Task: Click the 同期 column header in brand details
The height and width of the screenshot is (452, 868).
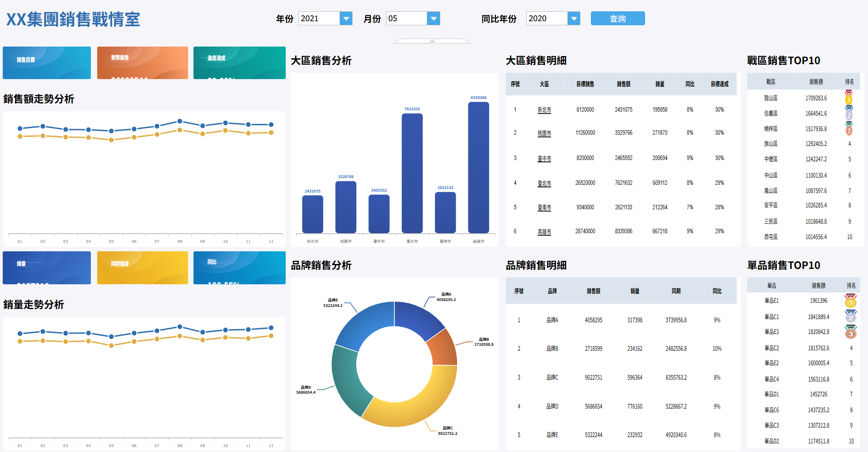Action: (676, 291)
